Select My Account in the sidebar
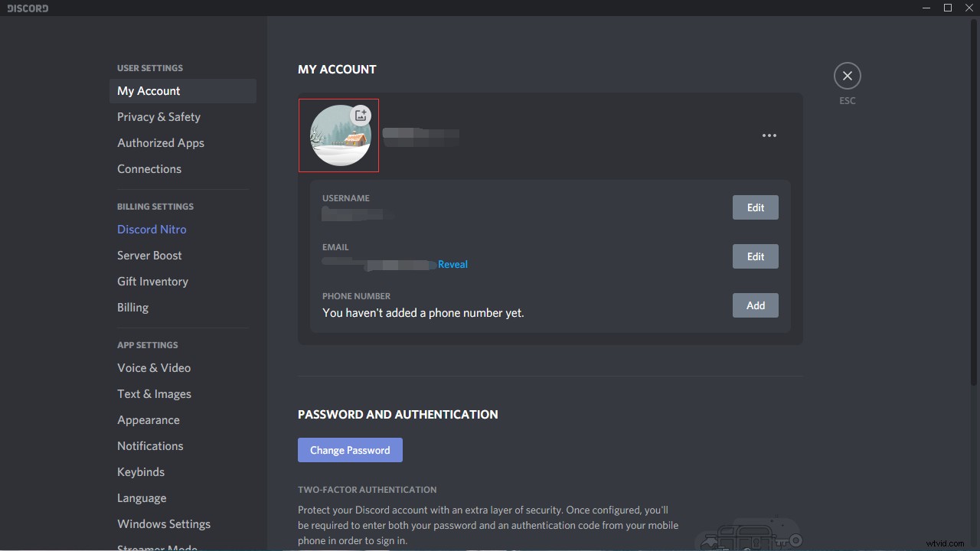This screenshot has width=980, height=551. [x=149, y=90]
